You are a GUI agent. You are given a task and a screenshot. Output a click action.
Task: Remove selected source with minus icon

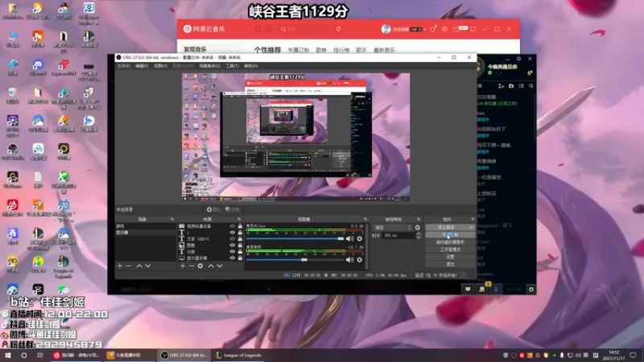(x=192, y=266)
